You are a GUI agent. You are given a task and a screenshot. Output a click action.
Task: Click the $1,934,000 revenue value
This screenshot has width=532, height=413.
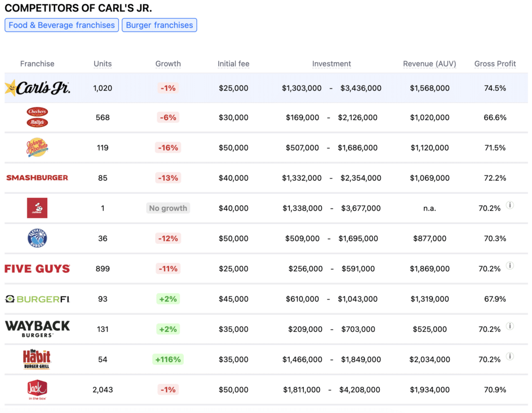pos(430,390)
